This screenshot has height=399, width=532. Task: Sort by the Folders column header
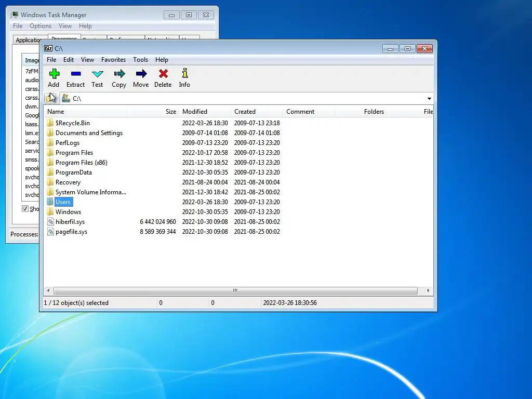coord(361,112)
